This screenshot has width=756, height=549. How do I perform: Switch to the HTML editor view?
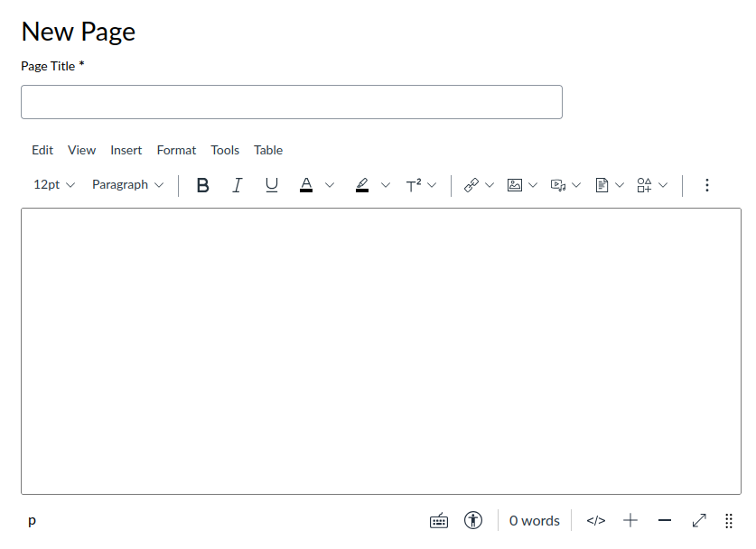[595, 520]
